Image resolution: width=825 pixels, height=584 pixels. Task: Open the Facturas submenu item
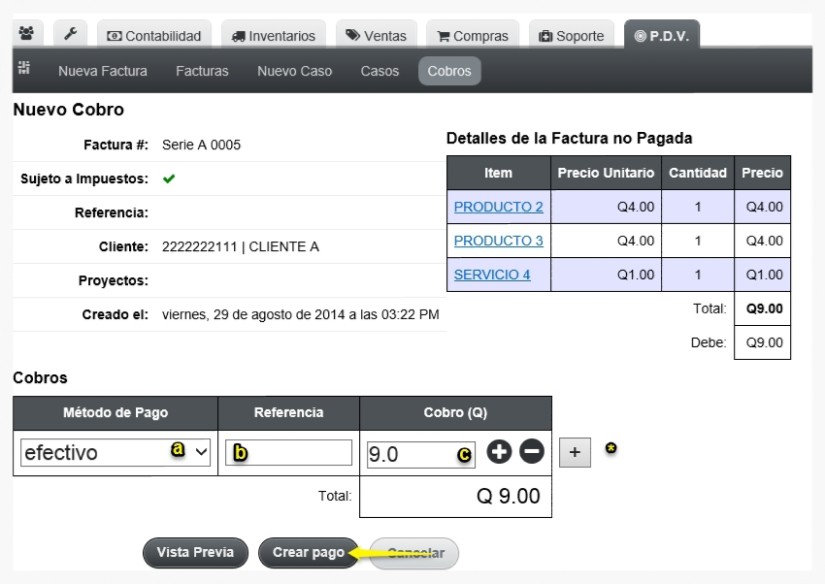(202, 71)
